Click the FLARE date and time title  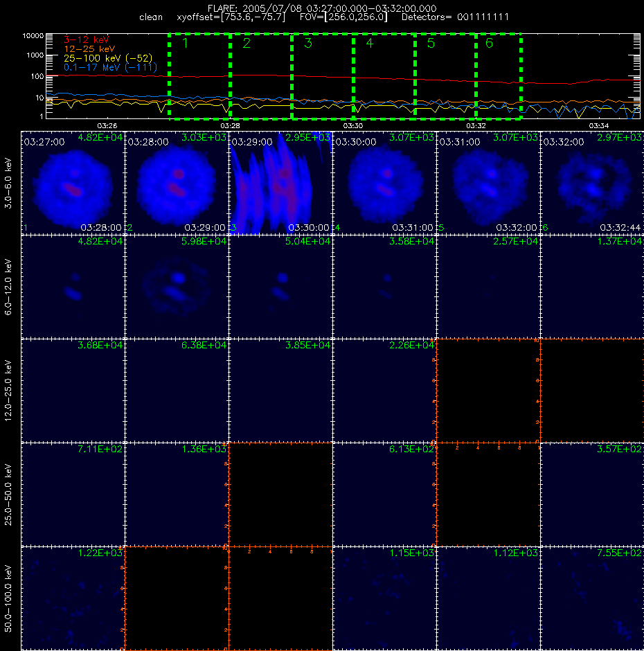(322, 8)
